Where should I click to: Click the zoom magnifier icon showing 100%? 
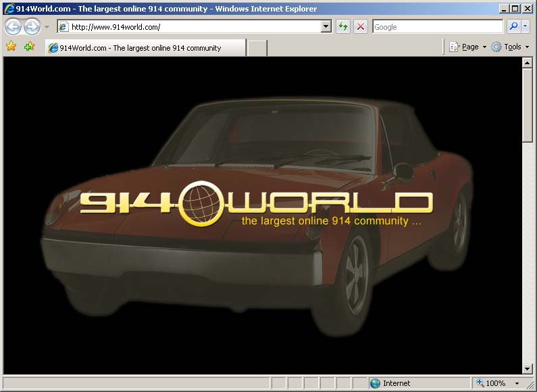[x=480, y=383]
